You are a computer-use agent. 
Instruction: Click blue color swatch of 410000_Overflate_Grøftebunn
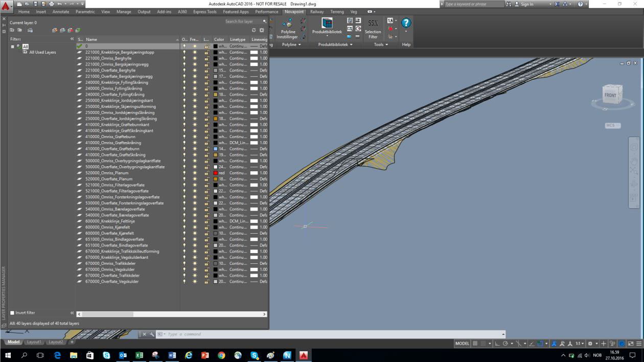click(x=216, y=149)
